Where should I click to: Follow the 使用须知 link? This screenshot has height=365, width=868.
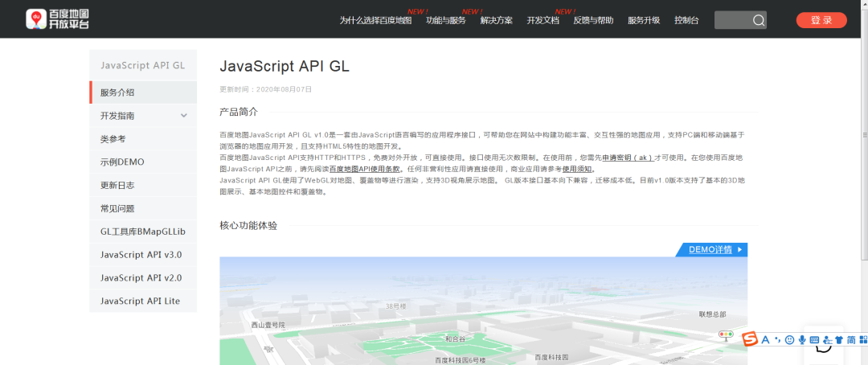tap(577, 170)
